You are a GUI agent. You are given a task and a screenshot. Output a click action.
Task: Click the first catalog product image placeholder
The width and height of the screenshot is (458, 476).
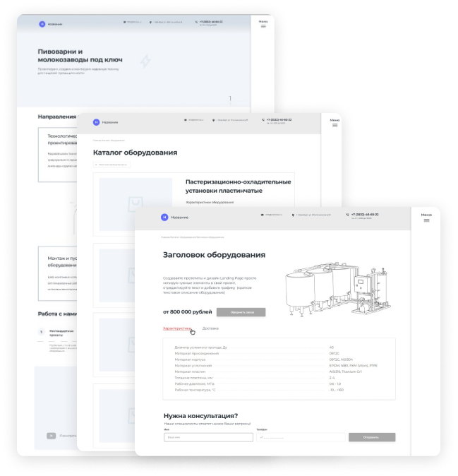pyautogui.click(x=135, y=205)
